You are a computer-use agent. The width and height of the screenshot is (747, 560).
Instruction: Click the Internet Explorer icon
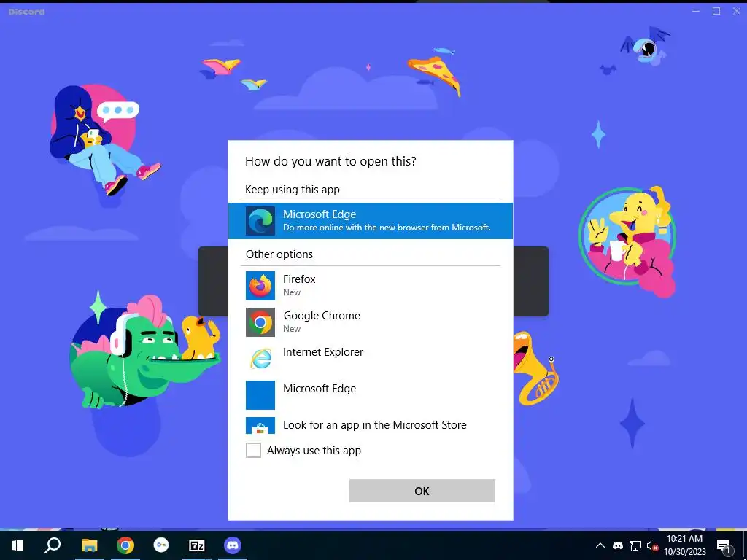260,358
